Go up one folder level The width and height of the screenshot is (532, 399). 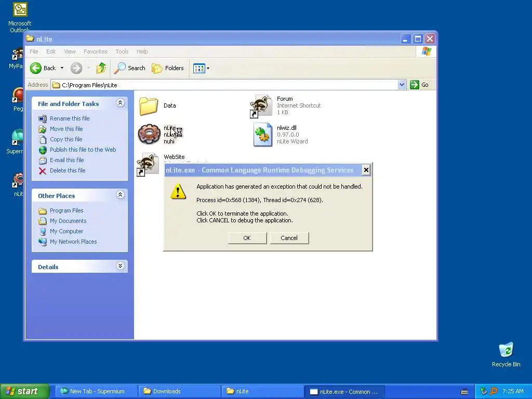point(101,68)
